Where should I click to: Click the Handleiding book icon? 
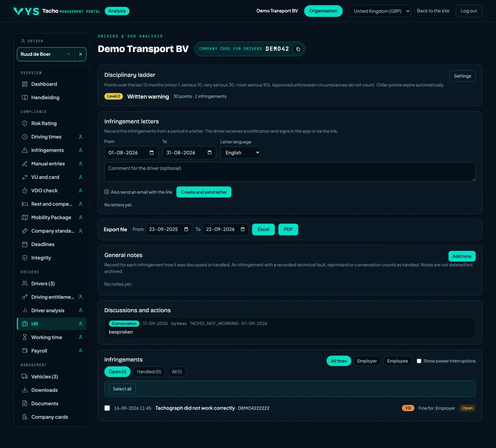(x=25, y=97)
